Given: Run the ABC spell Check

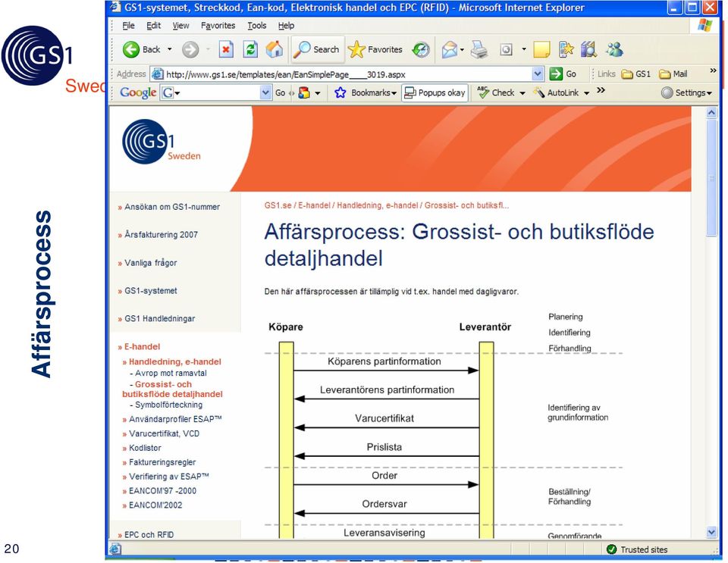Looking at the screenshot, I should [496, 92].
